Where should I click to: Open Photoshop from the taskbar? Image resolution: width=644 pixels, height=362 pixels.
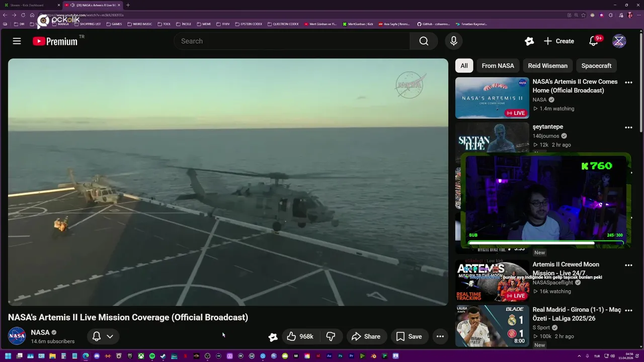[340, 356]
